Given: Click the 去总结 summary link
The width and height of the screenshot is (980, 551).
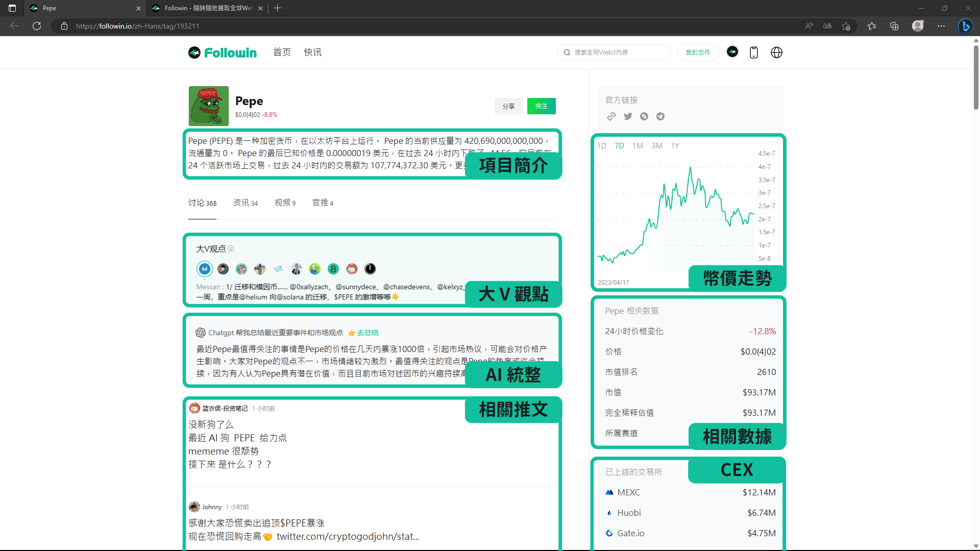Looking at the screenshot, I should pos(367,333).
